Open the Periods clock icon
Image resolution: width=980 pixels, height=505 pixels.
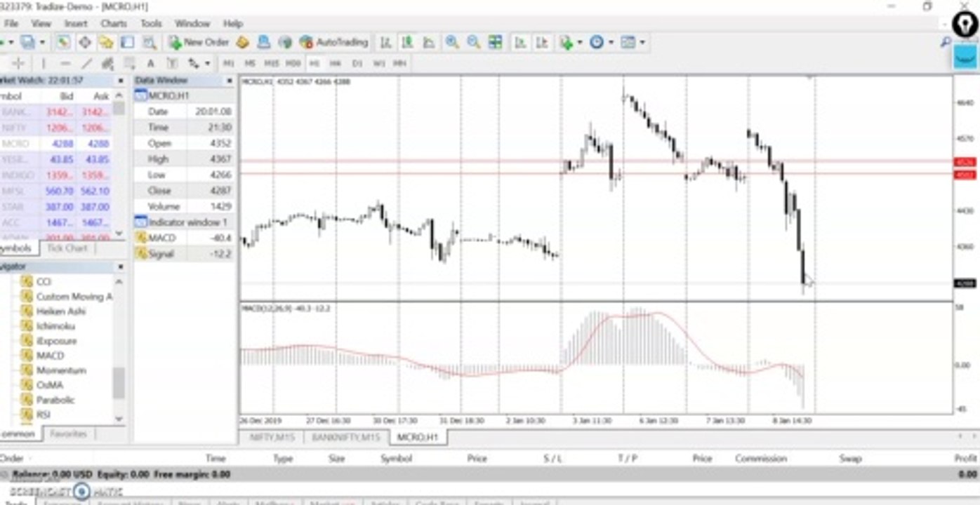tap(597, 42)
